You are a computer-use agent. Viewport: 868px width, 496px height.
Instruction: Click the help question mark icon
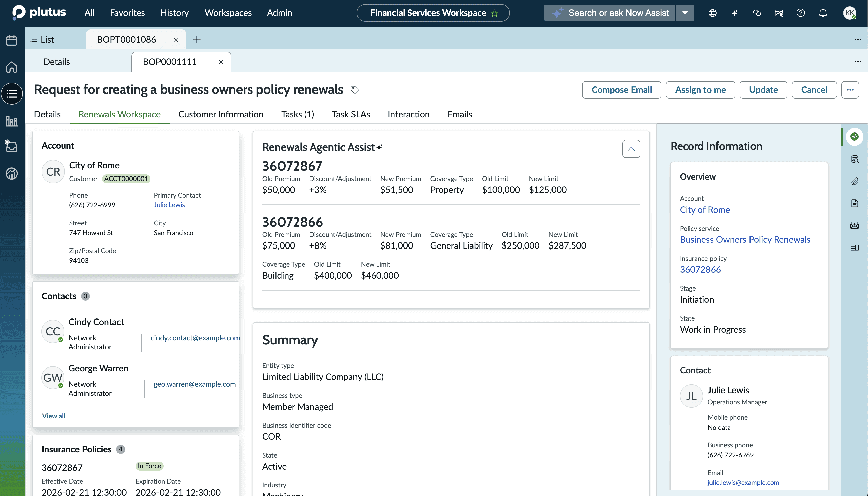coord(801,13)
